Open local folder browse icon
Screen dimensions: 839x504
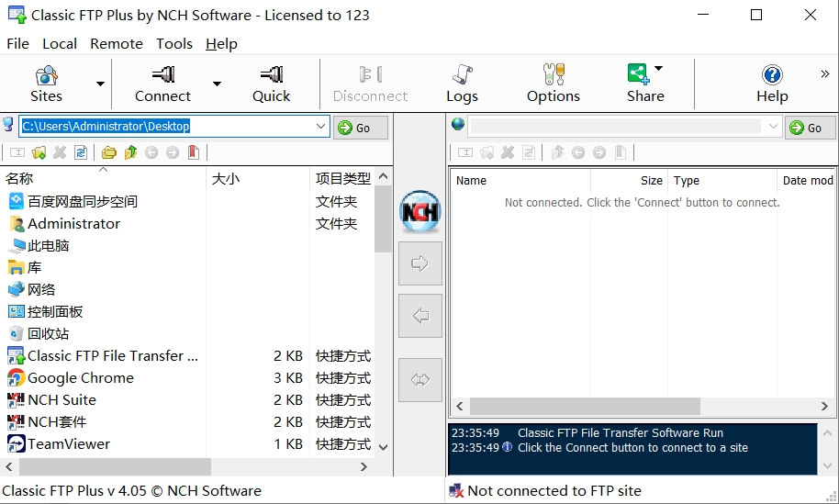coord(109,152)
